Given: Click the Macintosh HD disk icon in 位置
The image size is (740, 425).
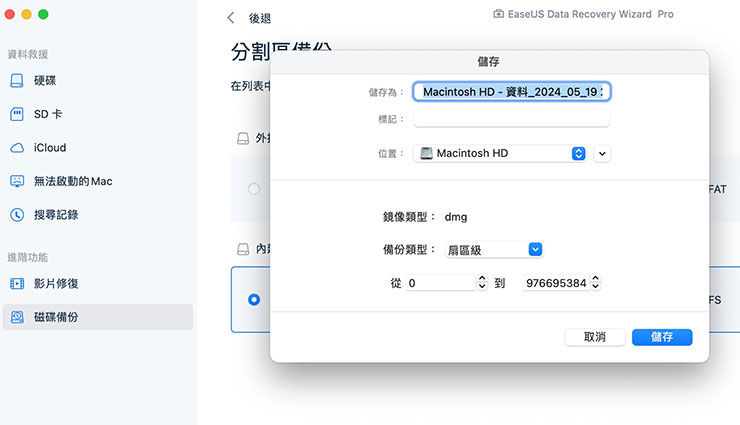Looking at the screenshot, I should 426,153.
